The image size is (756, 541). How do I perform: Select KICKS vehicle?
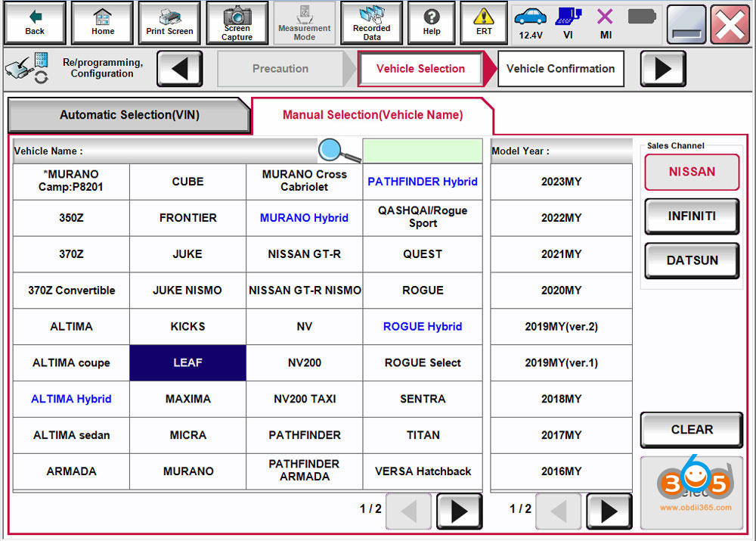click(187, 327)
